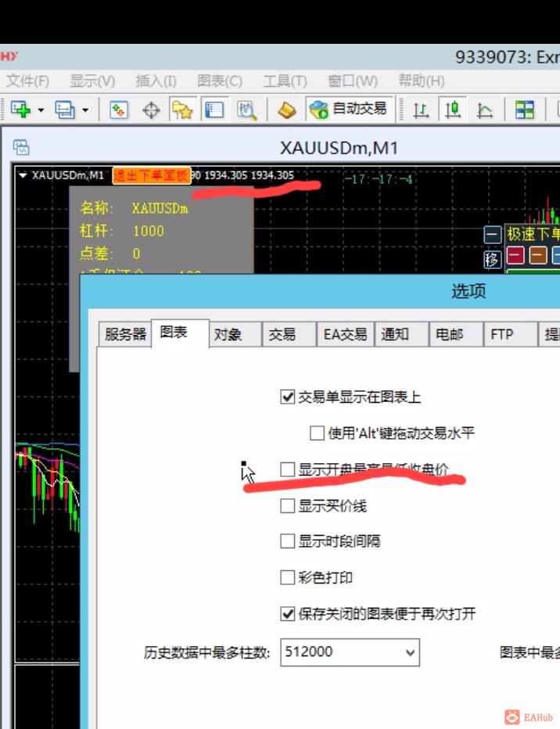Screen dimensions: 560x729
Task: Open the 图表(C) menu
Action: click(x=220, y=81)
